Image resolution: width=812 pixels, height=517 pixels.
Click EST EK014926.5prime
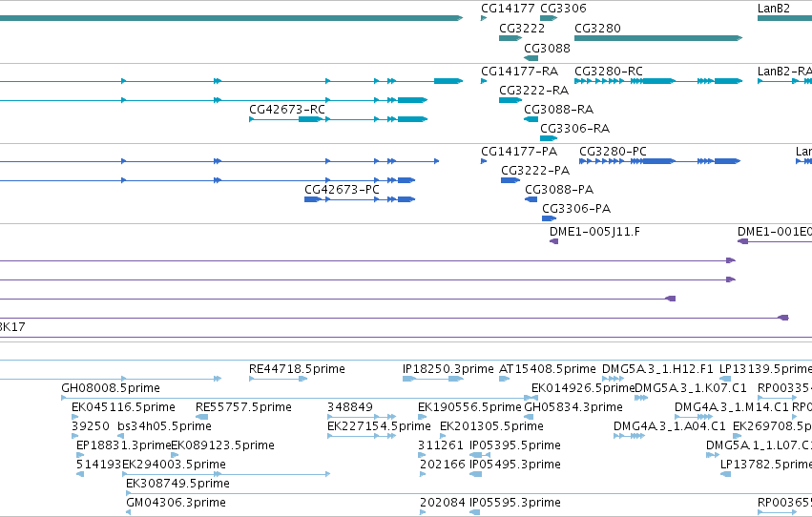[x=583, y=388]
